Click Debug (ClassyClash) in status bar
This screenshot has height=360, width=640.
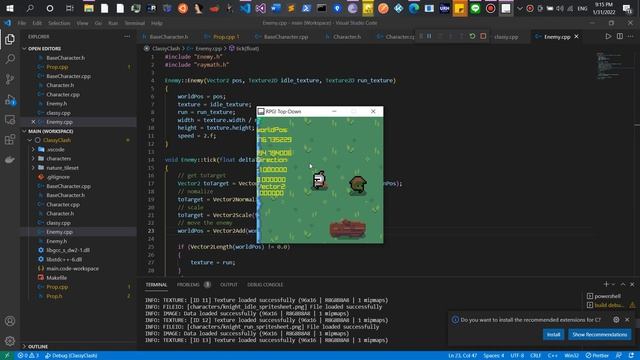click(x=71, y=356)
